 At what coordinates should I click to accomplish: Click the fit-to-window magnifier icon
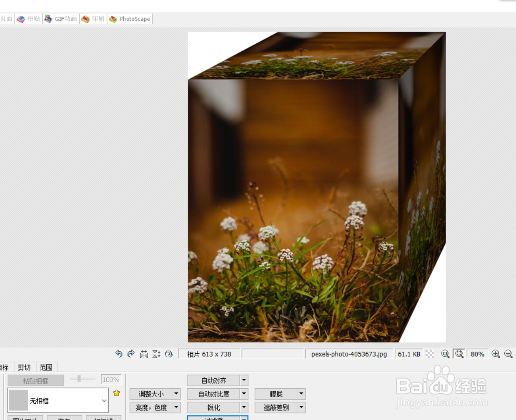coord(459,354)
